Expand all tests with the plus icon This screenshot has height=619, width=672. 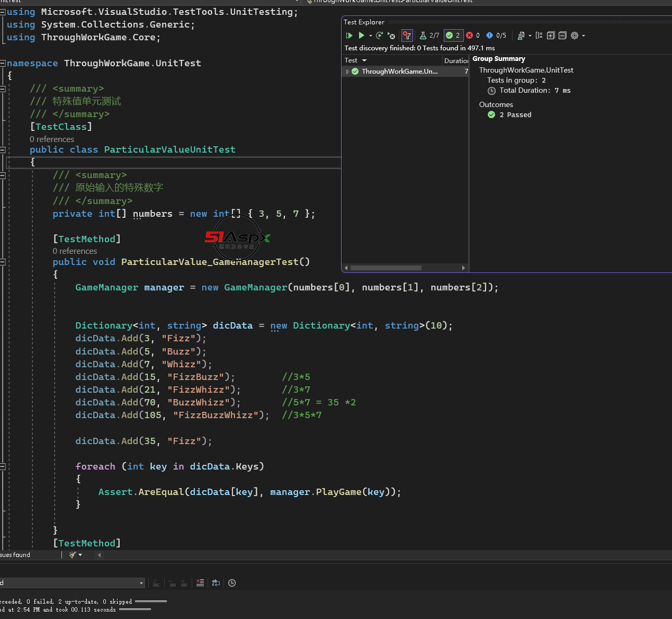551,36
